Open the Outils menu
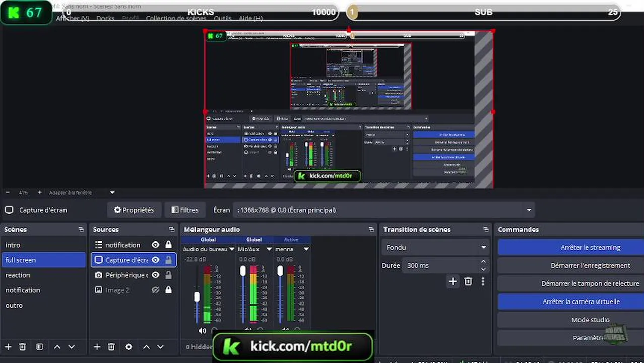This screenshot has height=363, width=644. pyautogui.click(x=222, y=18)
